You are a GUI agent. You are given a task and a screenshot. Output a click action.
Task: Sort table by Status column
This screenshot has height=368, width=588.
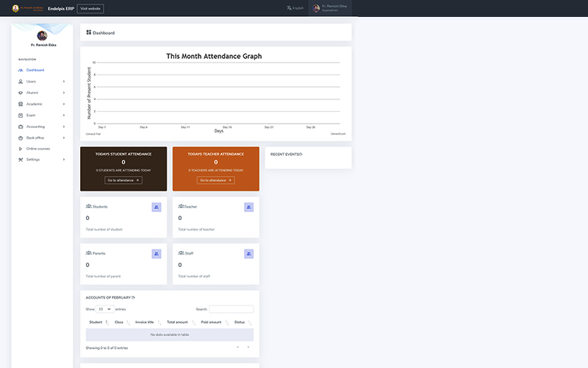[243, 322]
